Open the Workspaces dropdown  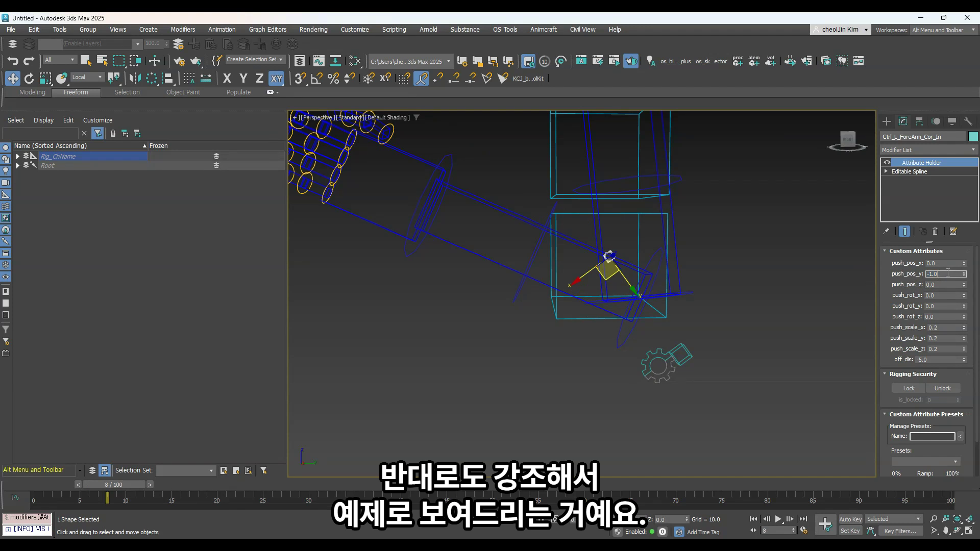(x=943, y=30)
